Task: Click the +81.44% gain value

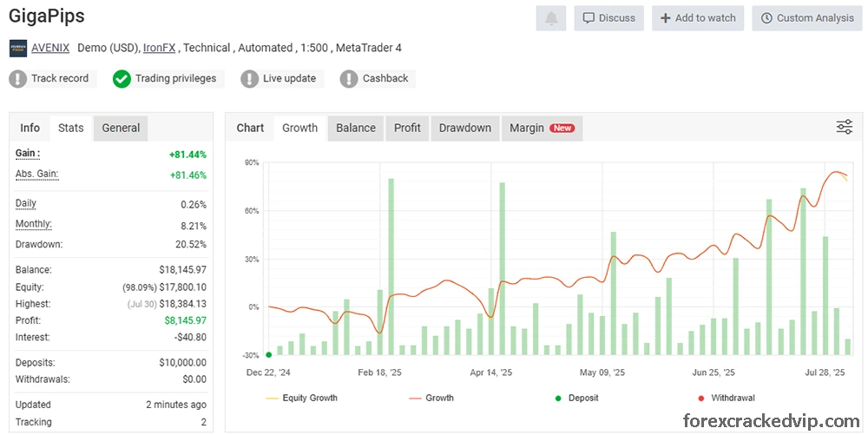Action: pos(187,155)
